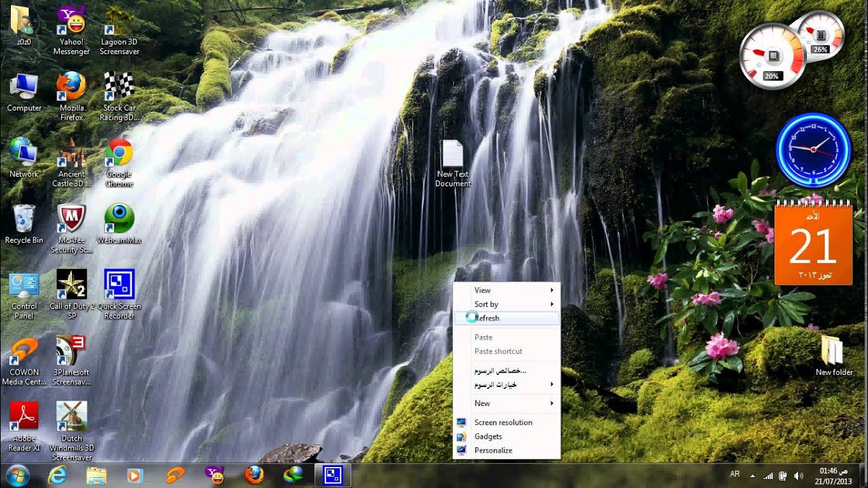Open Windows Media Player from the taskbar
This screenshot has width=868, height=488.
pos(135,476)
